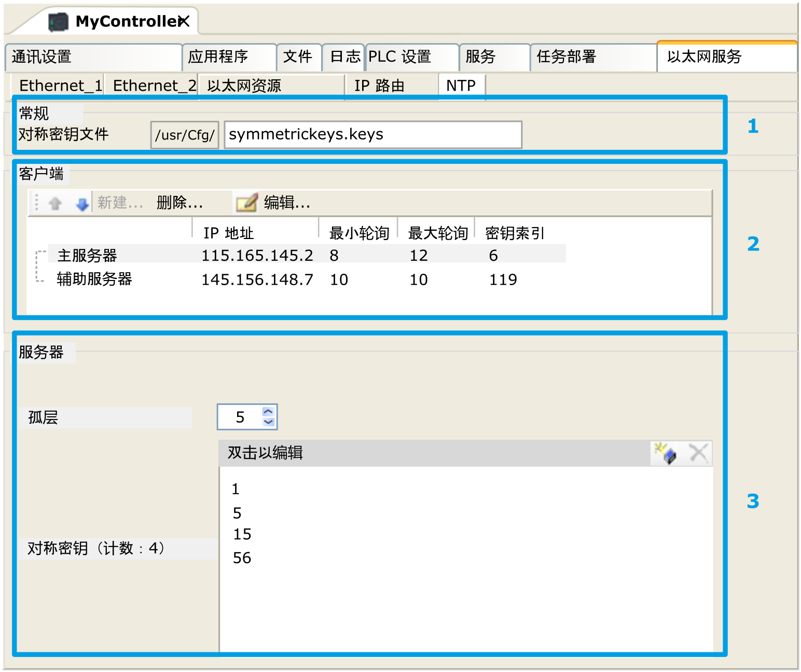Select key 15 in the symmetric key list
This screenshot has height=672, width=801.
[242, 535]
